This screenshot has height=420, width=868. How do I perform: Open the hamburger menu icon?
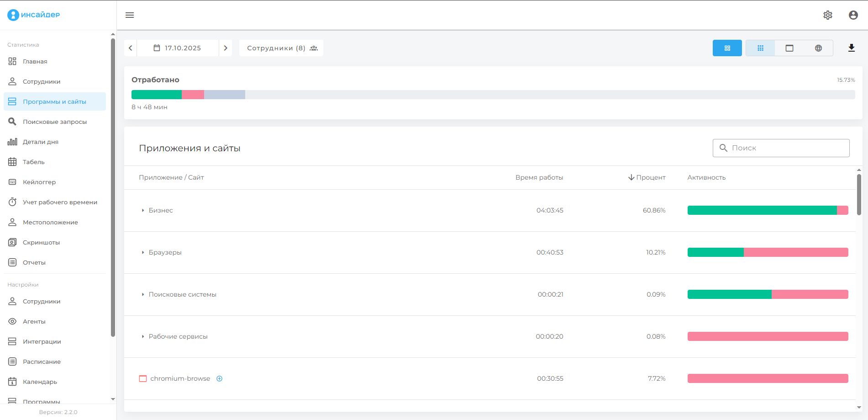point(130,15)
